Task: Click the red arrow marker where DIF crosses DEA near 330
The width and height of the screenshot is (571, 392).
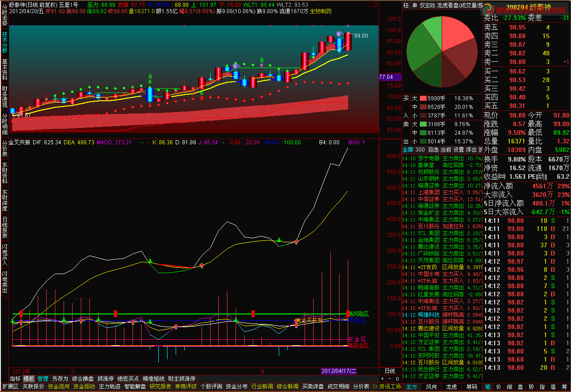Action: (x=296, y=242)
